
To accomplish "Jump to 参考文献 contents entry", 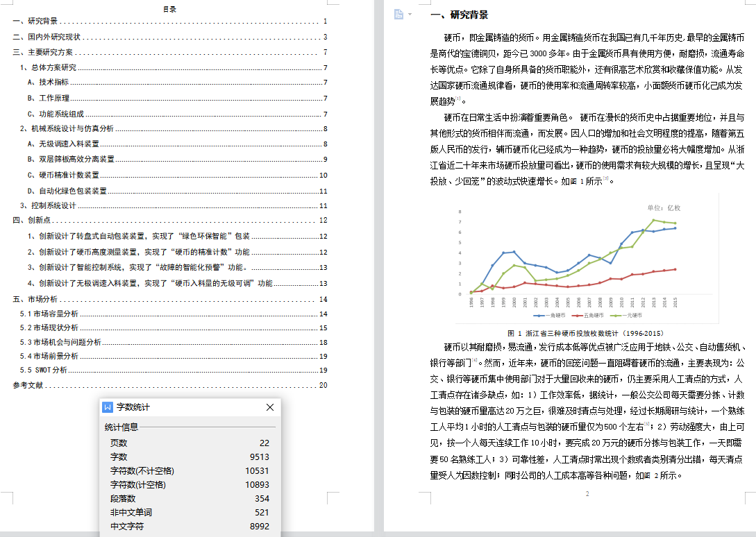I will (x=28, y=385).
